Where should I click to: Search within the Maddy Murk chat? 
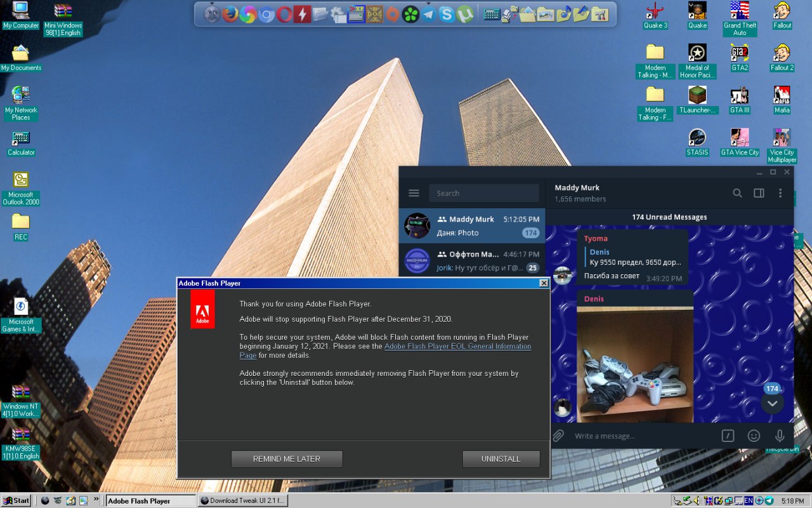coord(737,193)
